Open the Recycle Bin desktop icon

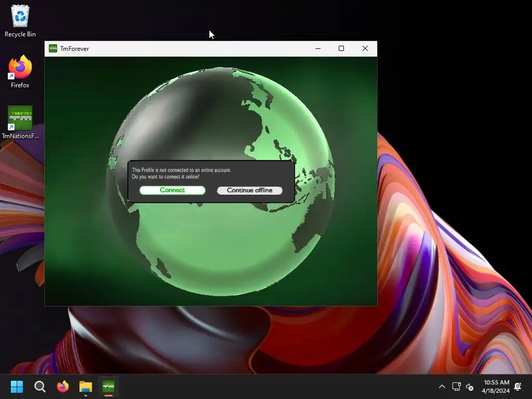[20, 21]
